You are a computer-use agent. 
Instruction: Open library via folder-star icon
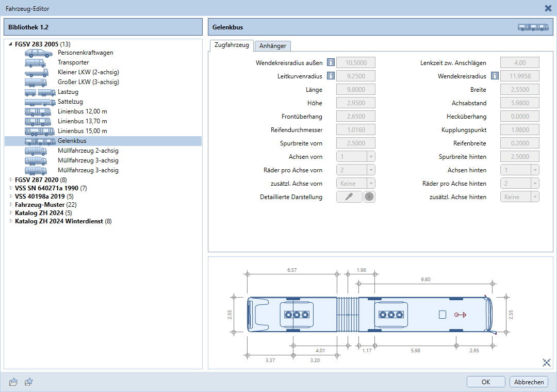[x=14, y=382]
